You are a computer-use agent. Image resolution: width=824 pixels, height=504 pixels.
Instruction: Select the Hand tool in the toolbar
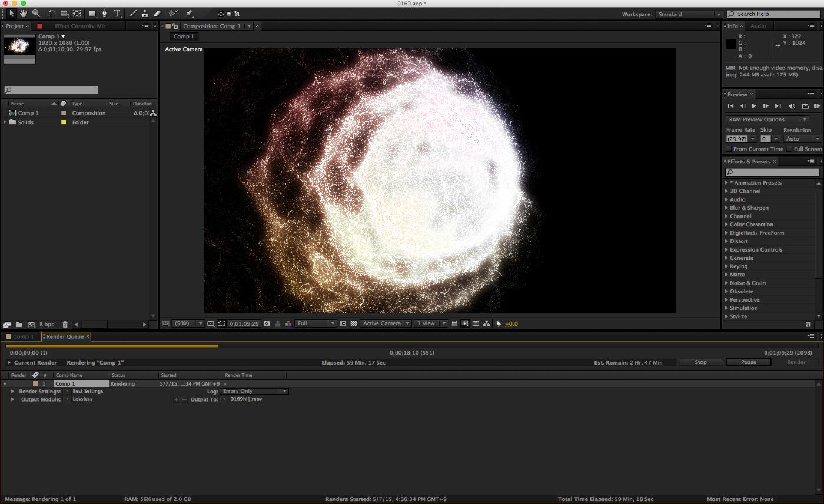coord(23,13)
